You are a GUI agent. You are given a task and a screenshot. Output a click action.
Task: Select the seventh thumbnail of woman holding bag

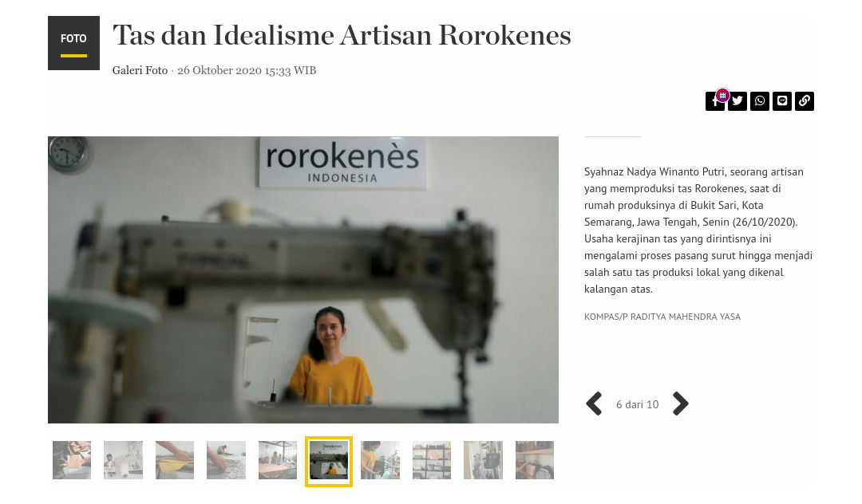click(381, 460)
